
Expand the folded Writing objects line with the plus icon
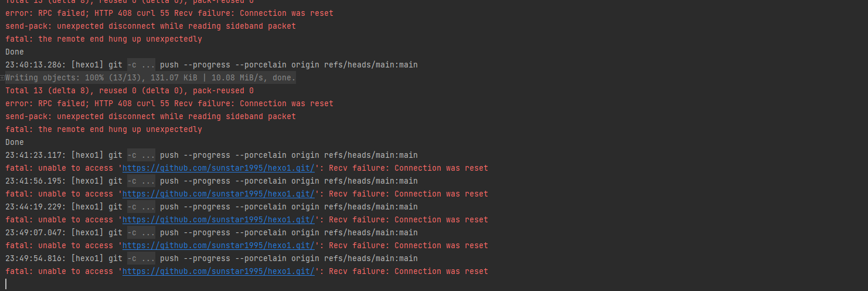[x=2, y=78]
